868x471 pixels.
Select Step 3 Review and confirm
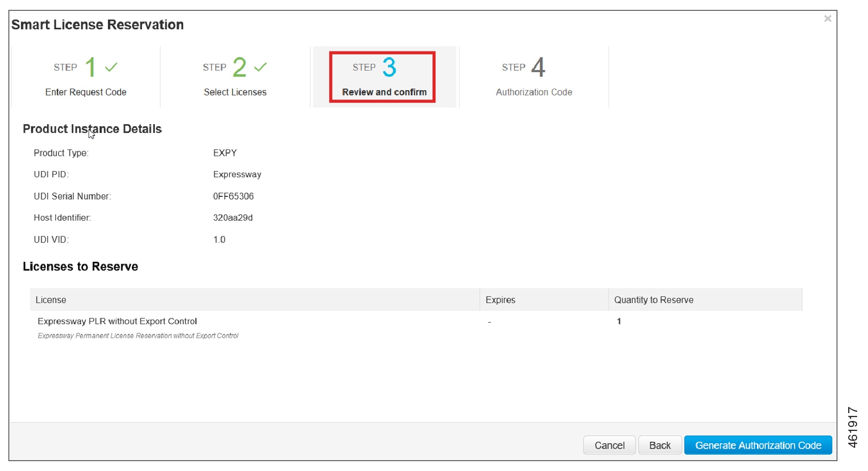point(385,77)
